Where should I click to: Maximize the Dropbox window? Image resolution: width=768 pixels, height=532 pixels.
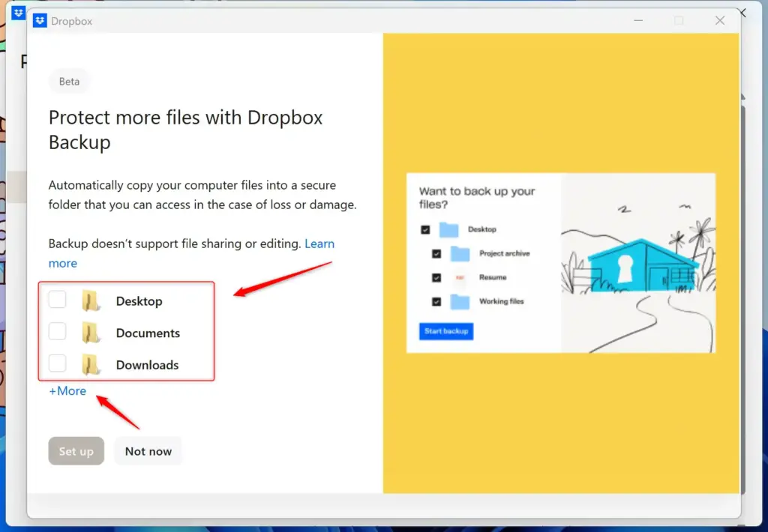pos(679,20)
